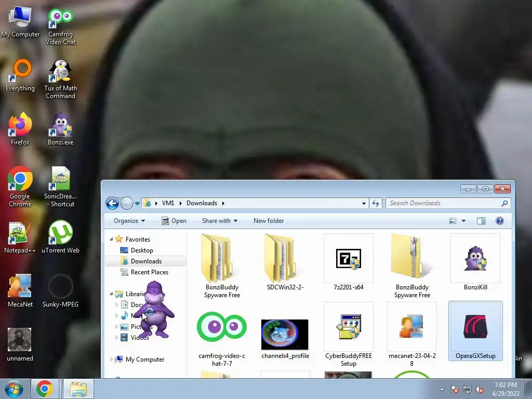Image resolution: width=532 pixels, height=399 pixels.
Task: Collapse the Libraries tree section
Action: point(111,294)
